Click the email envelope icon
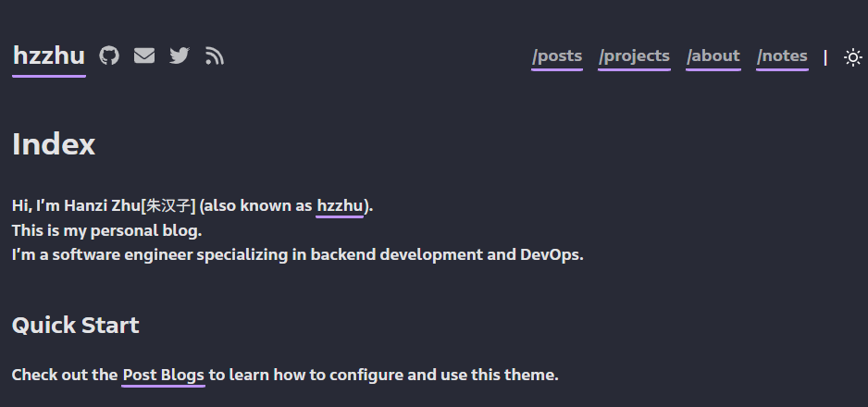This screenshot has height=407, width=868. tap(144, 56)
